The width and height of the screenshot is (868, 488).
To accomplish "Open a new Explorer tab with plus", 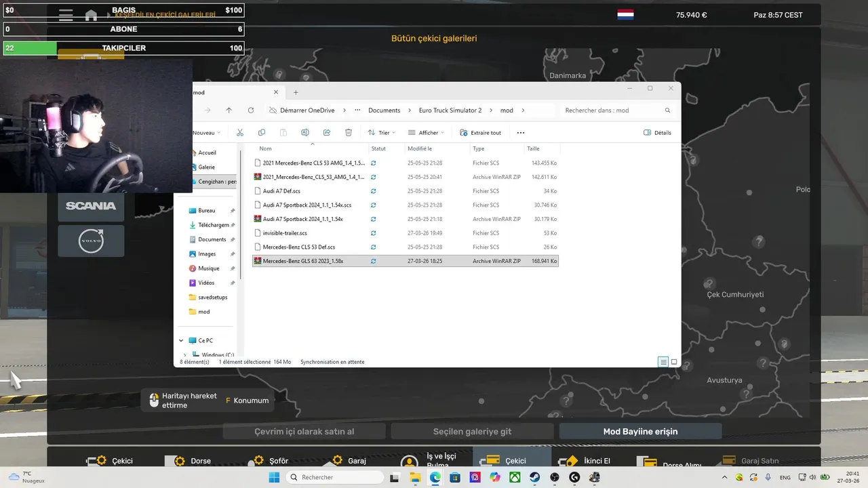I will (296, 92).
